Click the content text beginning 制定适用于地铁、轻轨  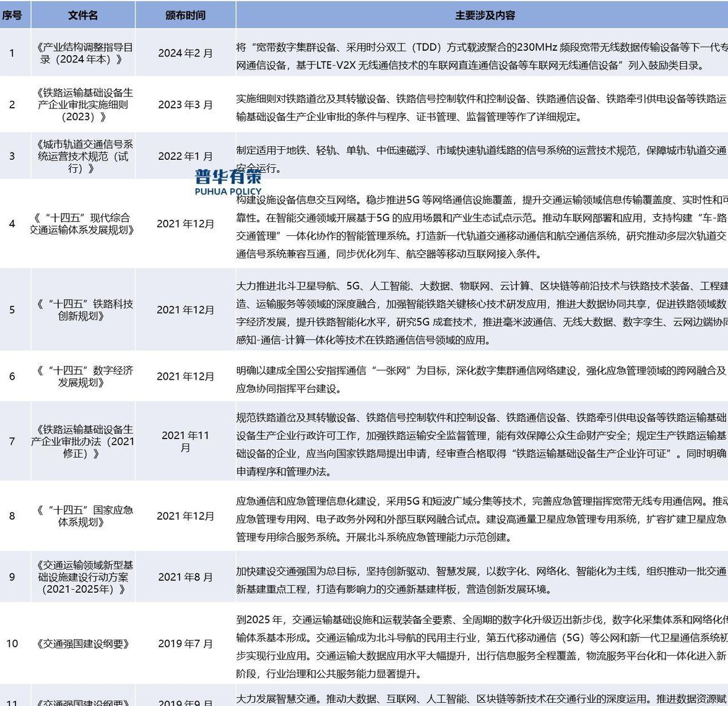[482, 159]
